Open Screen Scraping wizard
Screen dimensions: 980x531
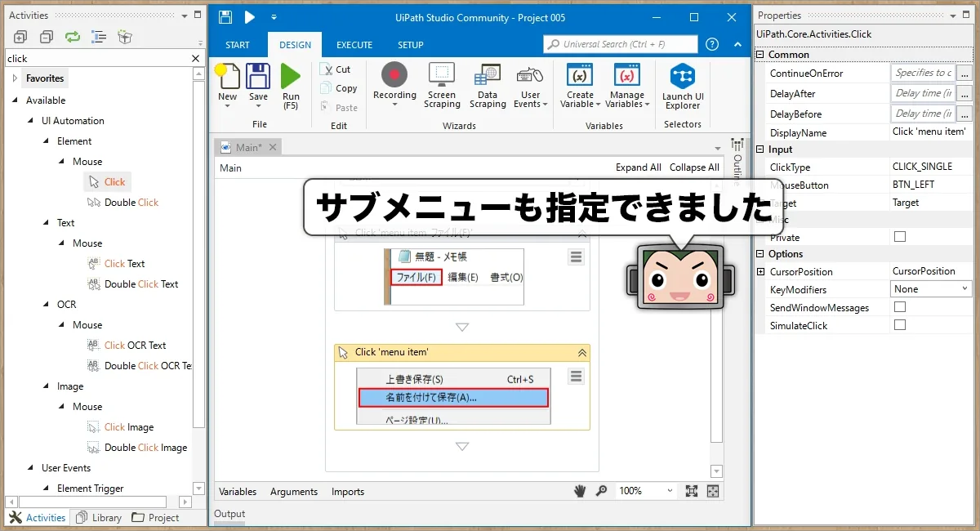coord(442,86)
